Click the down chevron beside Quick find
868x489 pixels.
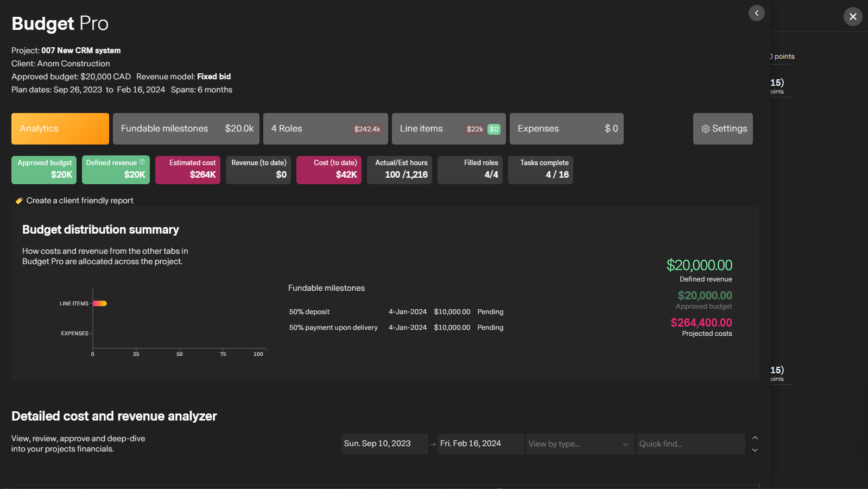[x=755, y=450]
